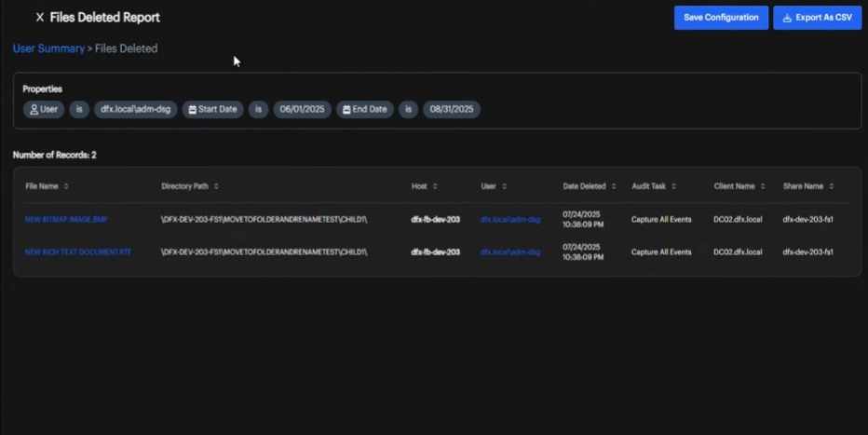Select directory path in NEW RICH TEXT DOCUMENT.RTF row
Image resolution: width=868 pixels, height=435 pixels.
click(264, 252)
